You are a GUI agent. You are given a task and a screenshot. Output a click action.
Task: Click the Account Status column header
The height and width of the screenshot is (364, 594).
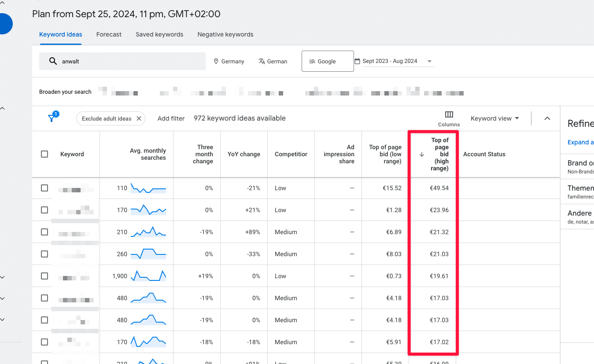tap(484, 154)
